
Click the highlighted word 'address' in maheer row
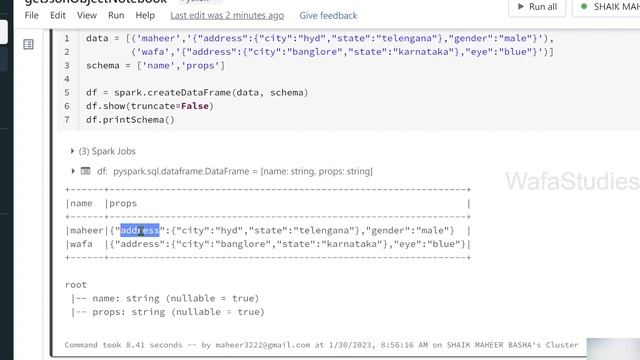click(x=140, y=231)
